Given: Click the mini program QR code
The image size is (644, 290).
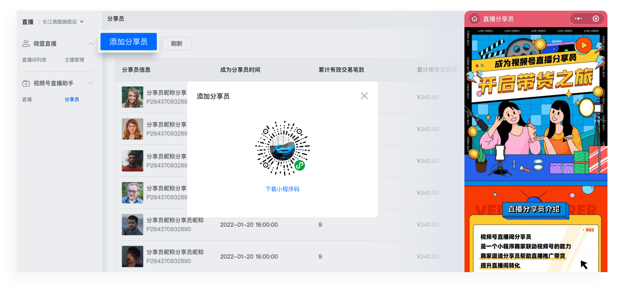Looking at the screenshot, I should pos(282,148).
